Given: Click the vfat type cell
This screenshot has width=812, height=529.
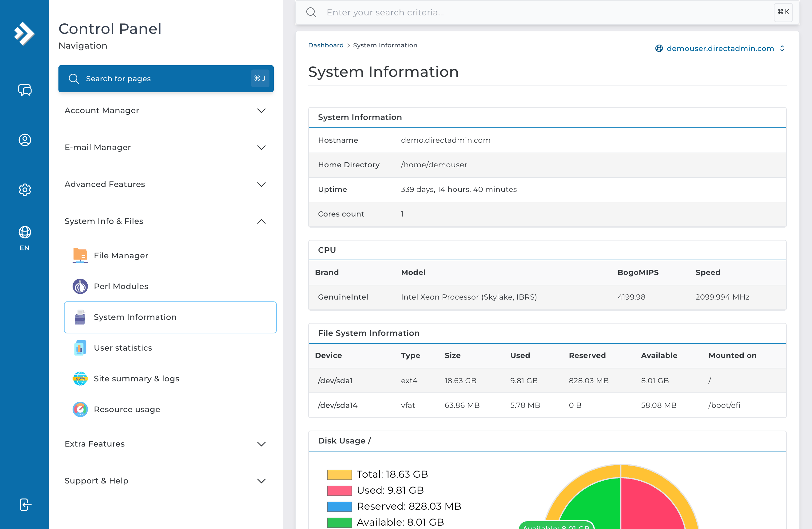Looking at the screenshot, I should 408,405.
